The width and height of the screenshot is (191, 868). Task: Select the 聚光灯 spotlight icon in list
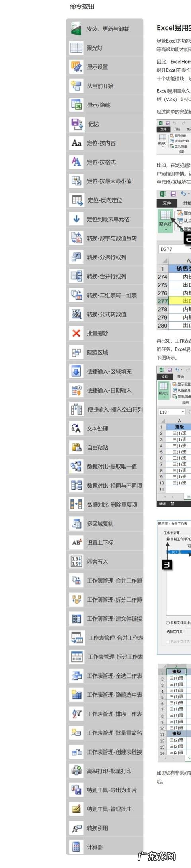[76, 48]
